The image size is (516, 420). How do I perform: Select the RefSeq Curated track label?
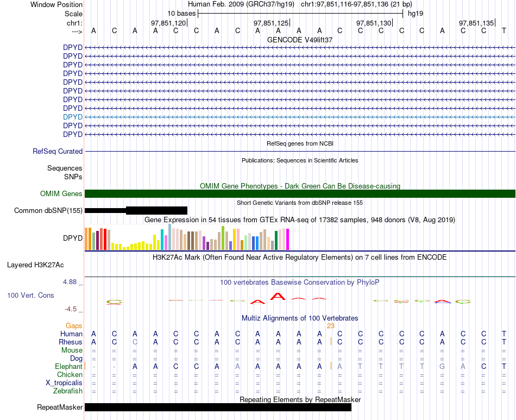click(58, 152)
